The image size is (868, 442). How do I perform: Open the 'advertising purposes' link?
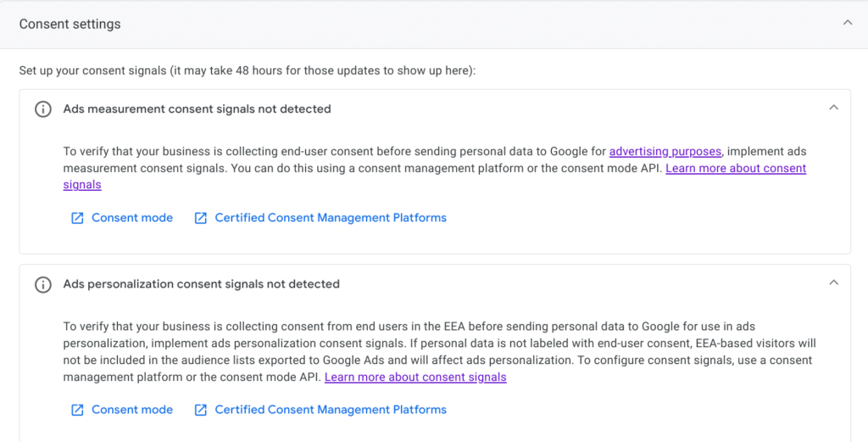click(x=665, y=152)
